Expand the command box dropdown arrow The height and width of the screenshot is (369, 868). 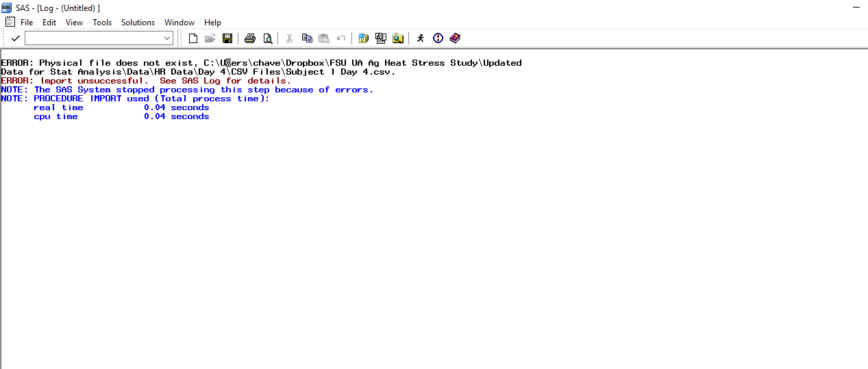coord(167,38)
